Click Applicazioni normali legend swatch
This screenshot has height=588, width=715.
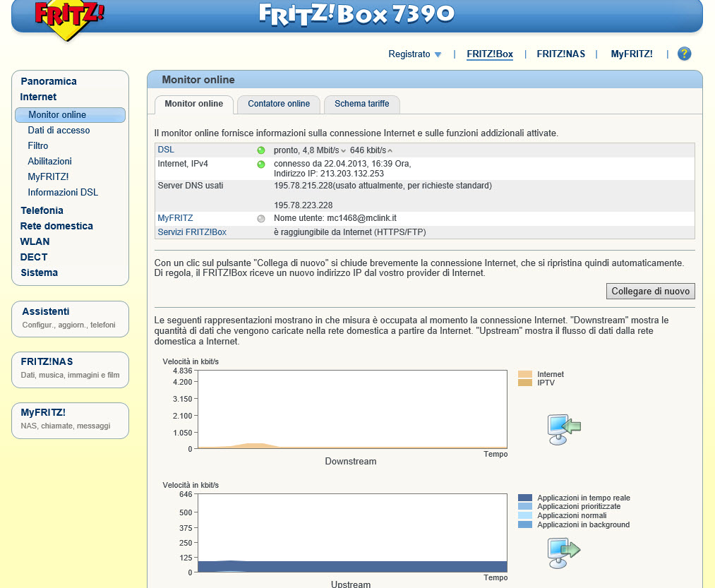525,515
